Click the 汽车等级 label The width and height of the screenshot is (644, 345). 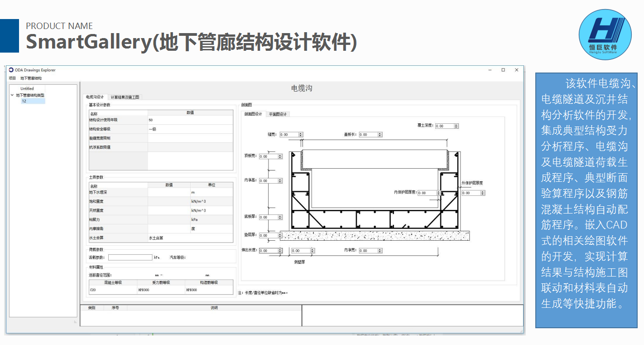click(x=178, y=258)
